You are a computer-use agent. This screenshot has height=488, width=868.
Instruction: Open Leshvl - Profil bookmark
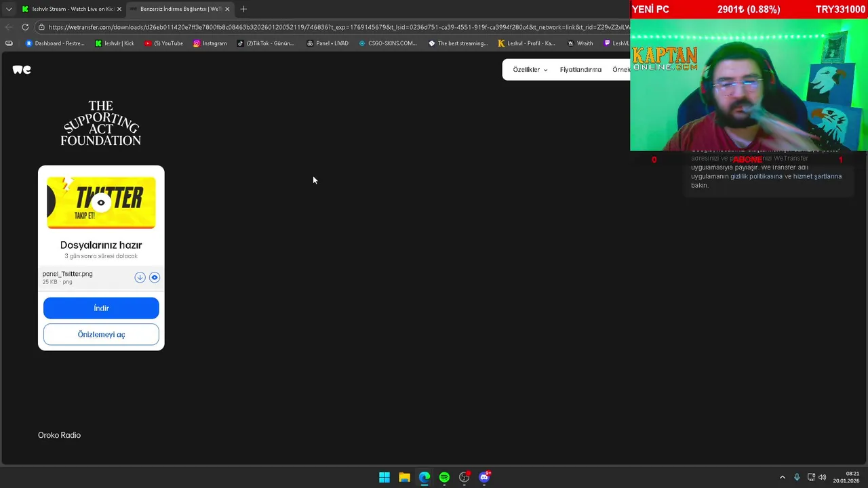click(x=526, y=43)
